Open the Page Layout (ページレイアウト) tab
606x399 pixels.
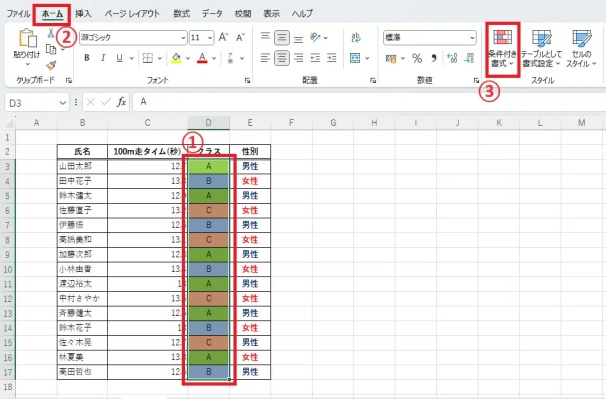click(x=132, y=14)
